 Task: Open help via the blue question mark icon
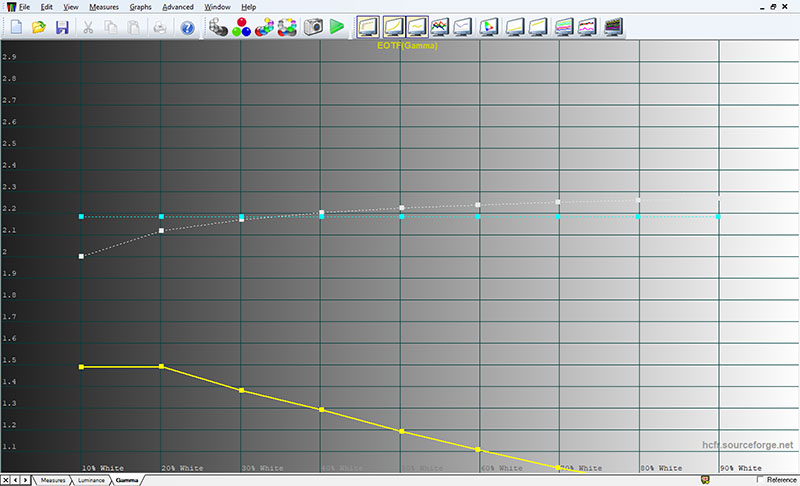[x=187, y=28]
